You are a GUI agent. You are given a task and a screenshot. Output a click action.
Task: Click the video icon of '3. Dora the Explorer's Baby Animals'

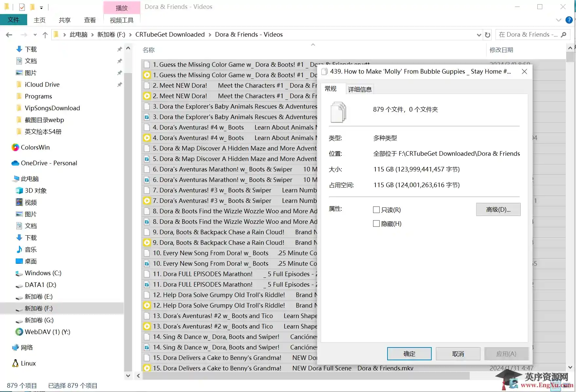coord(147,117)
